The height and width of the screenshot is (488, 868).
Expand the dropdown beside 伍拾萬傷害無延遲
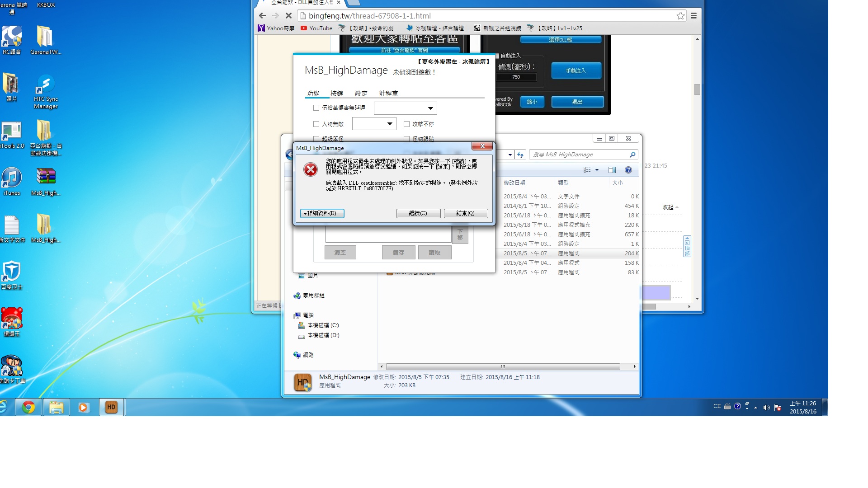click(x=430, y=108)
